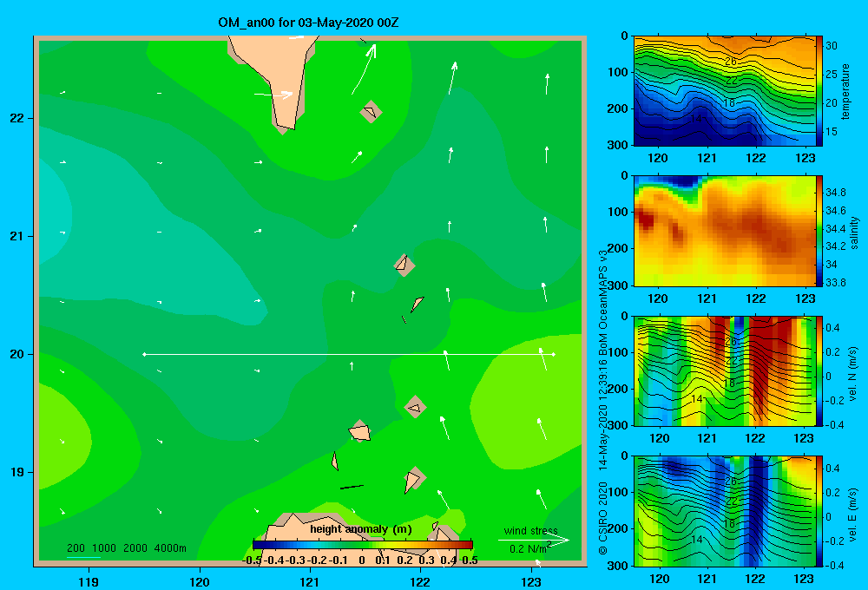Click the vel. E color scale bar
Screen dimensions: 868x590
click(819, 511)
